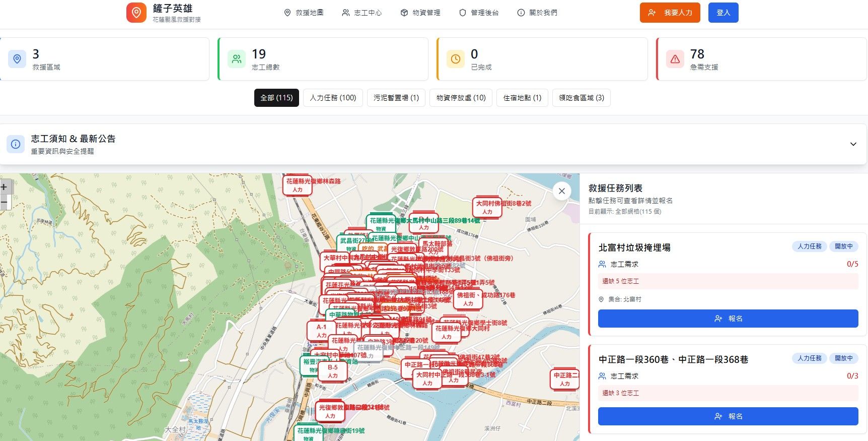868x441 pixels.
Task: Click the A-1 人力 map marker
Action: tap(322, 331)
